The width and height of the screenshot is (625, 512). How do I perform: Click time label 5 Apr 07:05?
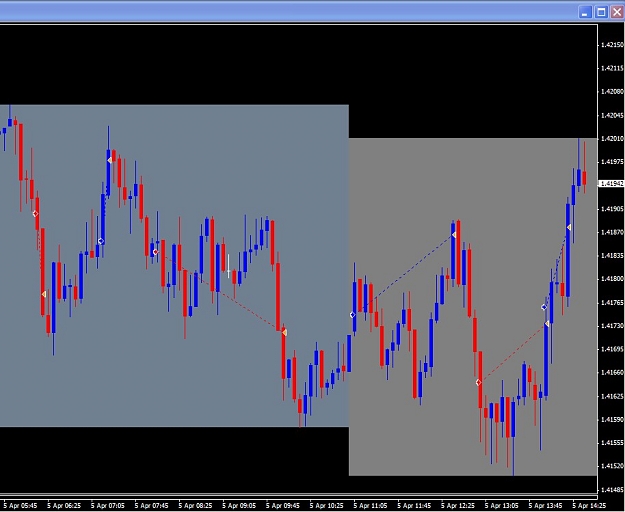(x=108, y=506)
